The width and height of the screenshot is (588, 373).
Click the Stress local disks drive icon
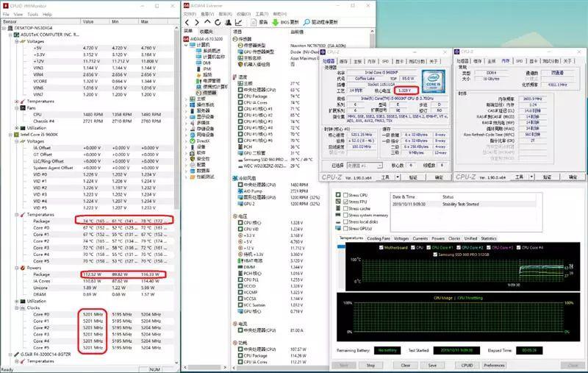point(338,221)
